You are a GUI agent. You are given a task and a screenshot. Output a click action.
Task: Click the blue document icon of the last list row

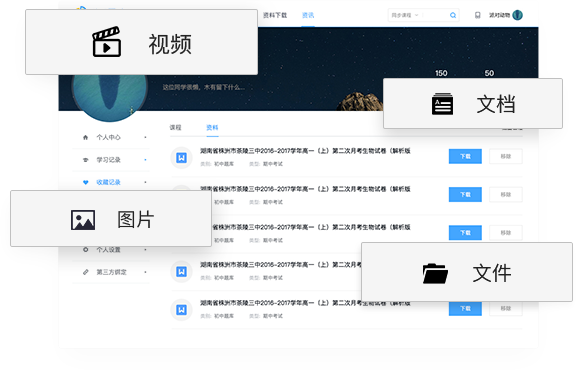coord(181,310)
